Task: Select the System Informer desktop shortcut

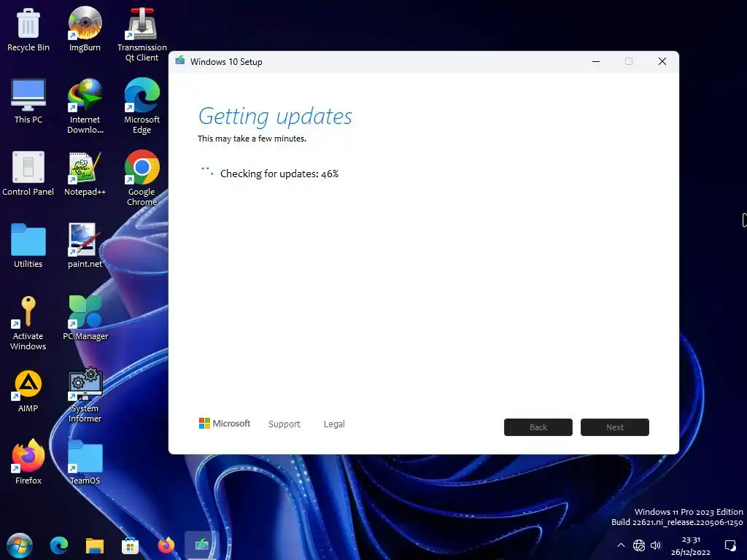Action: point(85,395)
